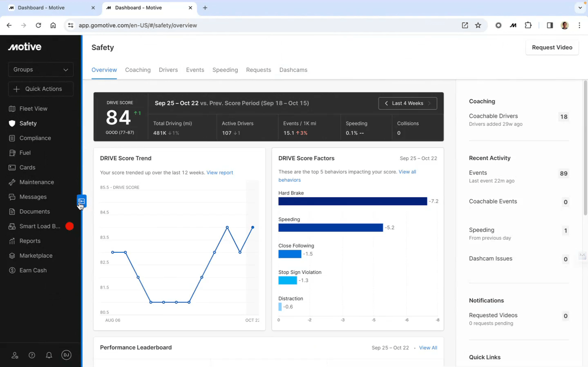The image size is (588, 367).
Task: Select the Safety shield icon in sidebar
Action: tap(12, 123)
